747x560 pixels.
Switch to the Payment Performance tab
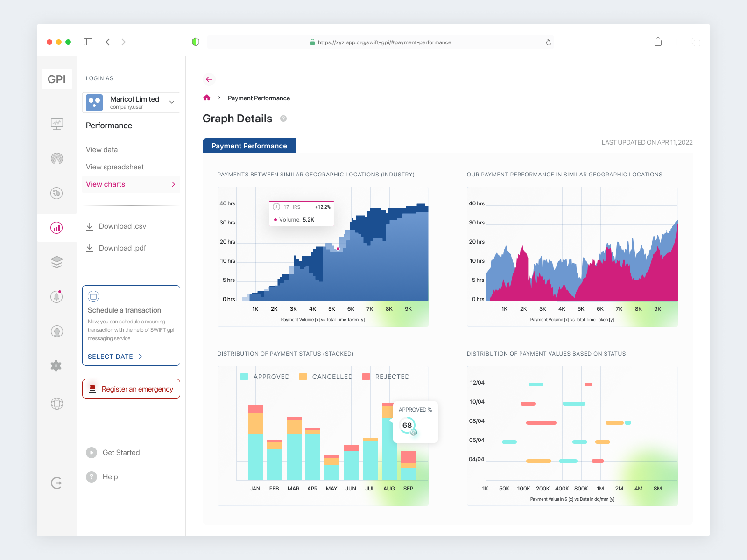pyautogui.click(x=249, y=146)
